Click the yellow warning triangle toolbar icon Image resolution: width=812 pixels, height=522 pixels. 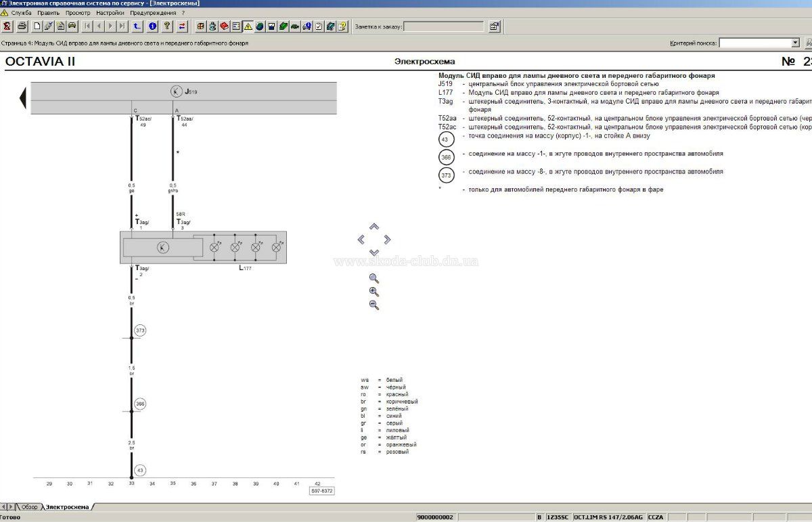tap(248, 26)
